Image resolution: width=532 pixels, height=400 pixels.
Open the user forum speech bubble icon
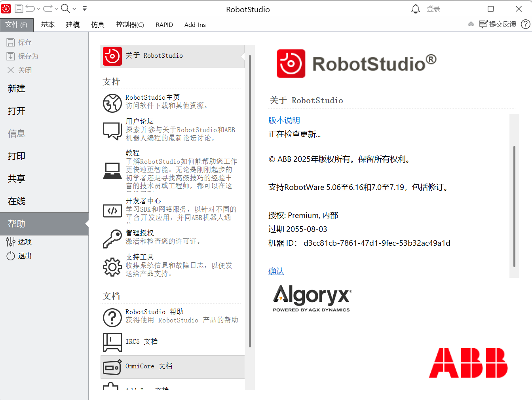112,131
